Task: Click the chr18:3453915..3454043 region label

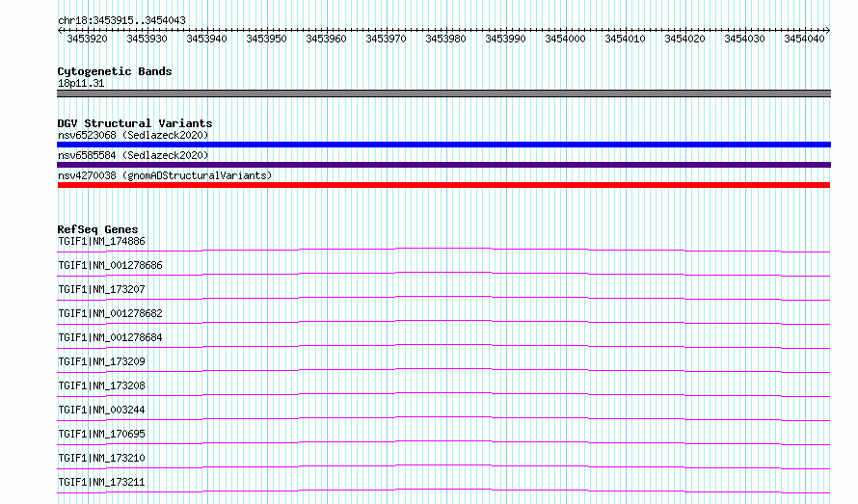Action: click(x=121, y=20)
